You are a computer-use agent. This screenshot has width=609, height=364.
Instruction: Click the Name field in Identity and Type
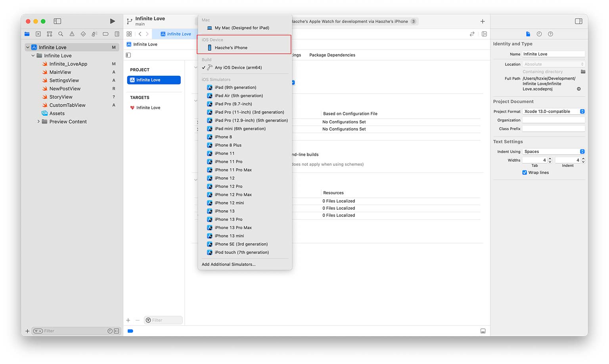tap(553, 54)
